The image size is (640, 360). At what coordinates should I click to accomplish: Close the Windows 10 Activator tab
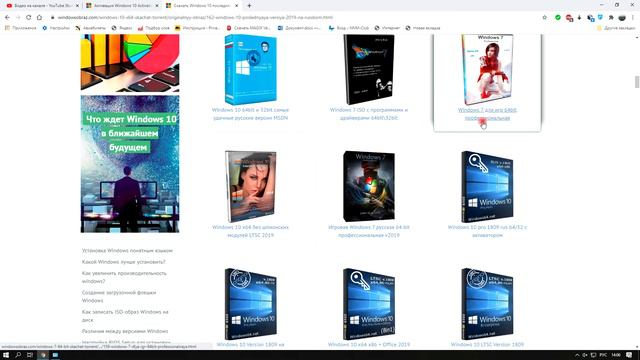click(157, 6)
